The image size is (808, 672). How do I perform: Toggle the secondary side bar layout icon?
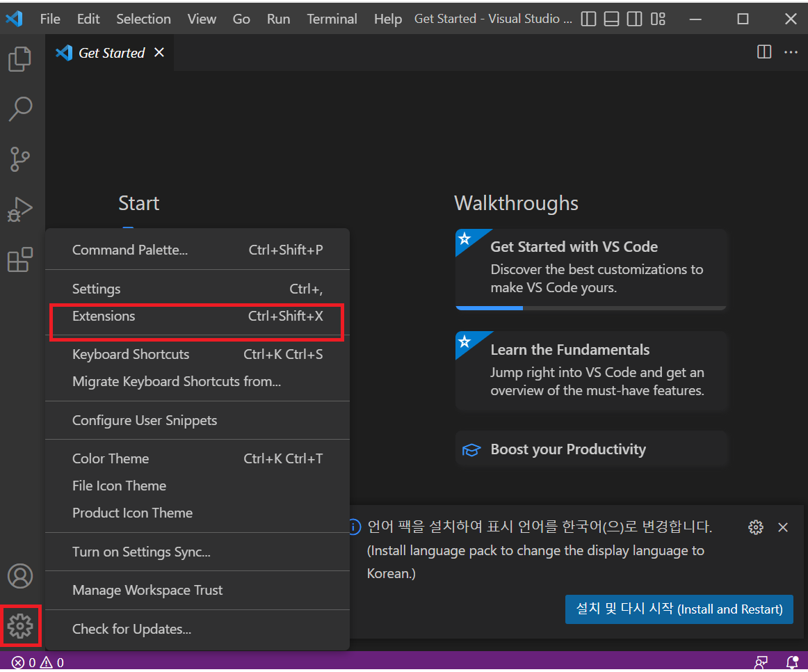634,19
